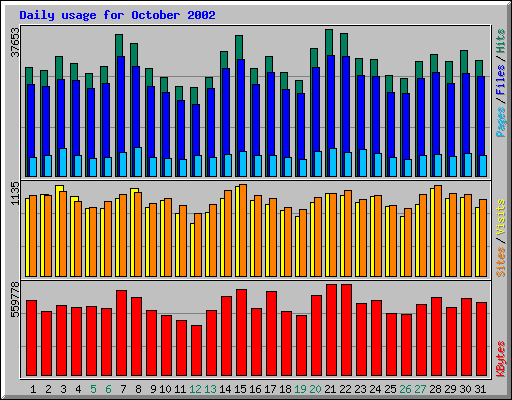Click the orange Sites bar for day 15
Screen dimensions: 512x400
tap(243, 231)
